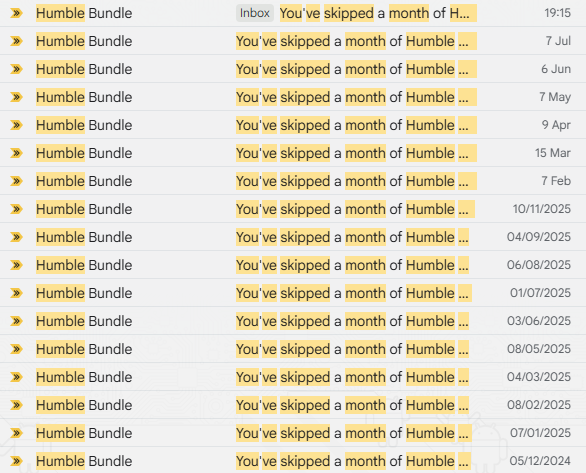Image resolution: width=586 pixels, height=473 pixels.
Task: Toggle importance marker on the 05/12/2024 email
Action: (16, 461)
